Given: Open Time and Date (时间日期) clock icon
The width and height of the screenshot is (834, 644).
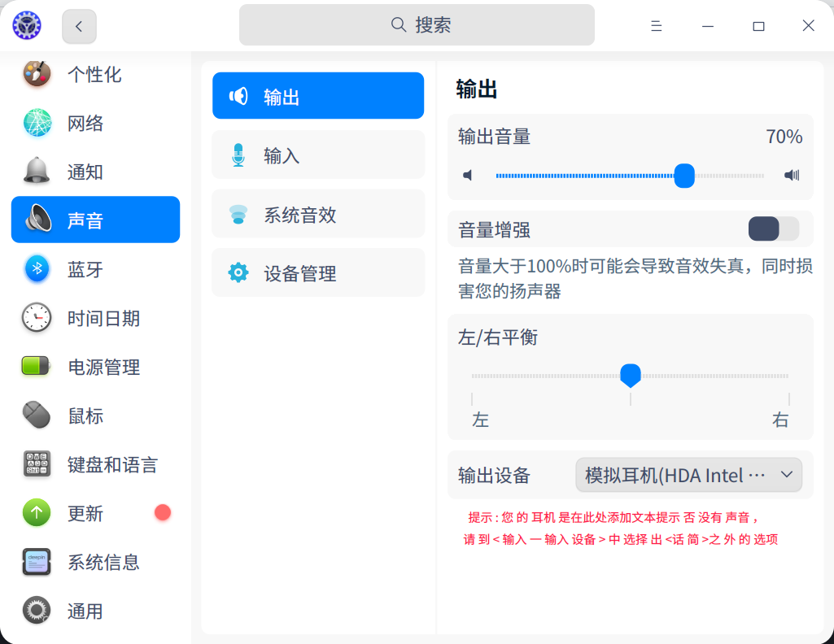Looking at the screenshot, I should click(37, 318).
